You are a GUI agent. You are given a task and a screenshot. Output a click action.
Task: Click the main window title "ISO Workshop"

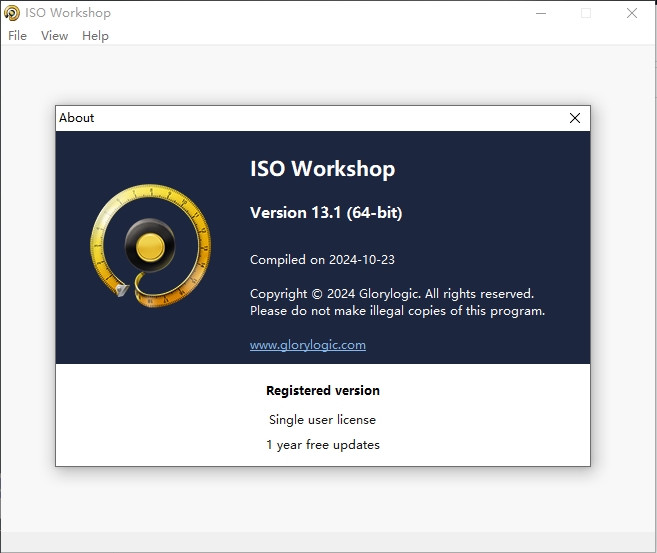click(68, 13)
